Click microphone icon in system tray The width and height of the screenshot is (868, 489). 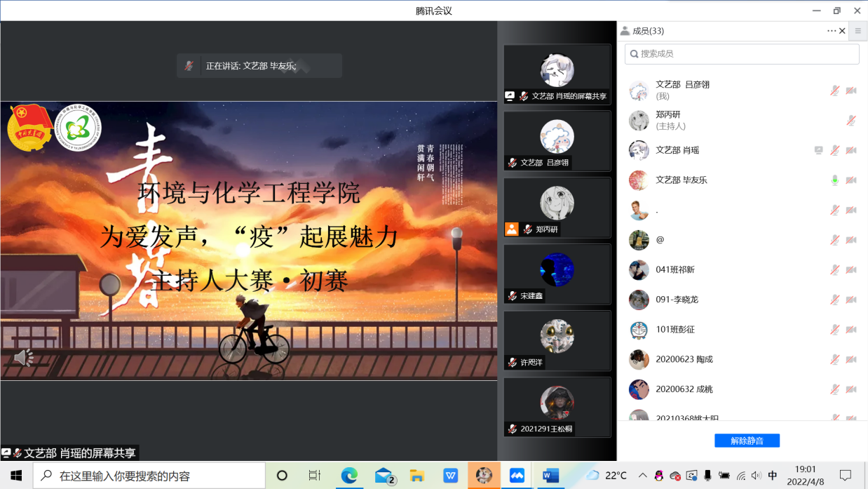click(x=708, y=476)
